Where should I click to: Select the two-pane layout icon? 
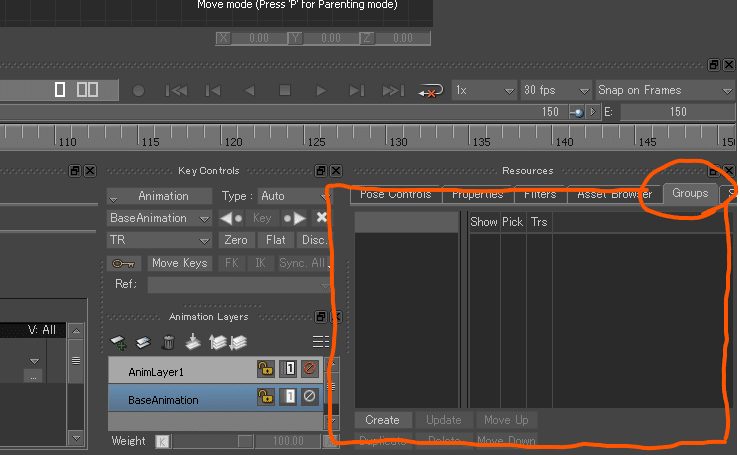pyautogui.click(x=88, y=89)
